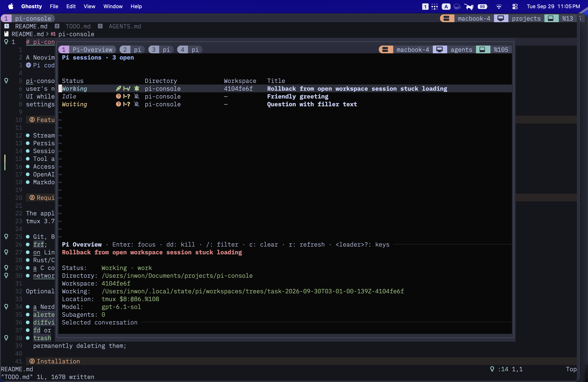The height and width of the screenshot is (382, 588).
Task: Click the muted bell icon in the Waiting row
Action: 137,104
